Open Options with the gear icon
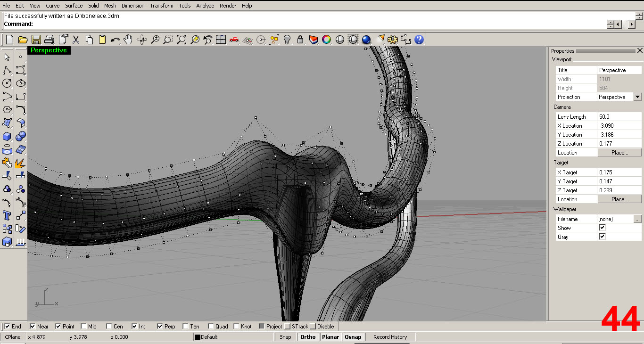 pos(392,40)
